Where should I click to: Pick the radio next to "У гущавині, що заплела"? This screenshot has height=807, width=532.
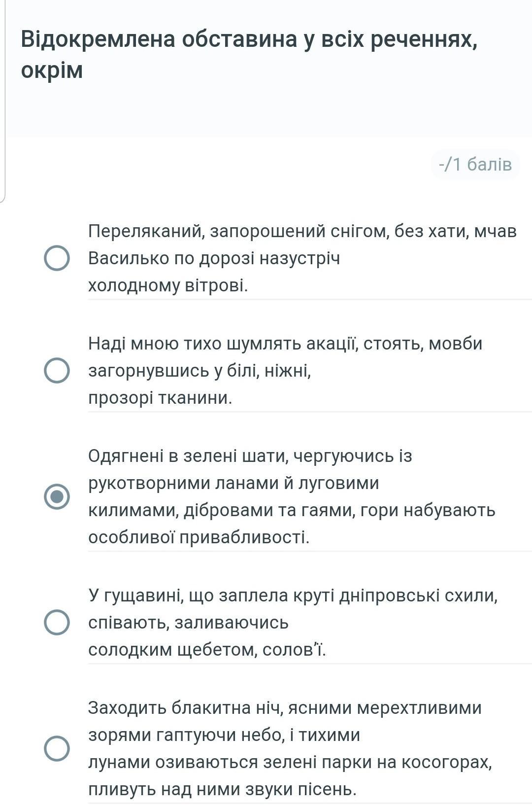pyautogui.click(x=57, y=622)
